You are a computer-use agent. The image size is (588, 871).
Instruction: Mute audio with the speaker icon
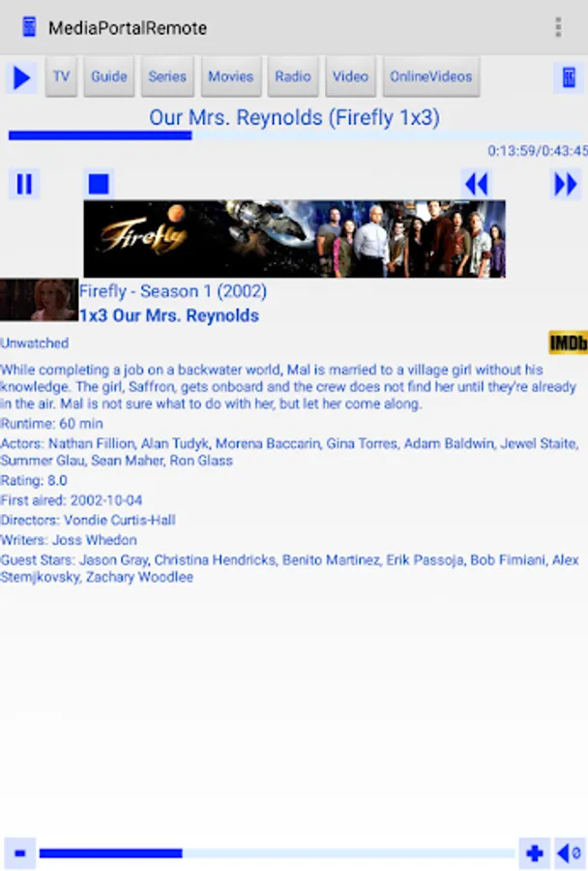tap(570, 854)
